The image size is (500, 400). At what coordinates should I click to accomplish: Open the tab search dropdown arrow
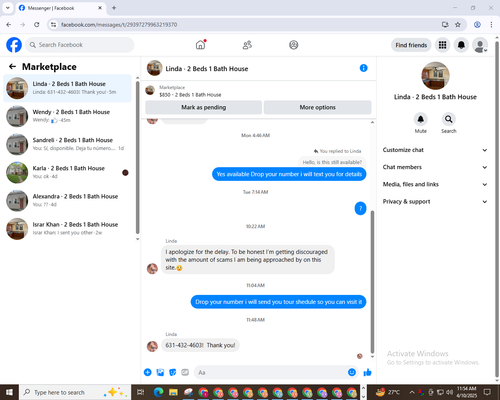7,8
